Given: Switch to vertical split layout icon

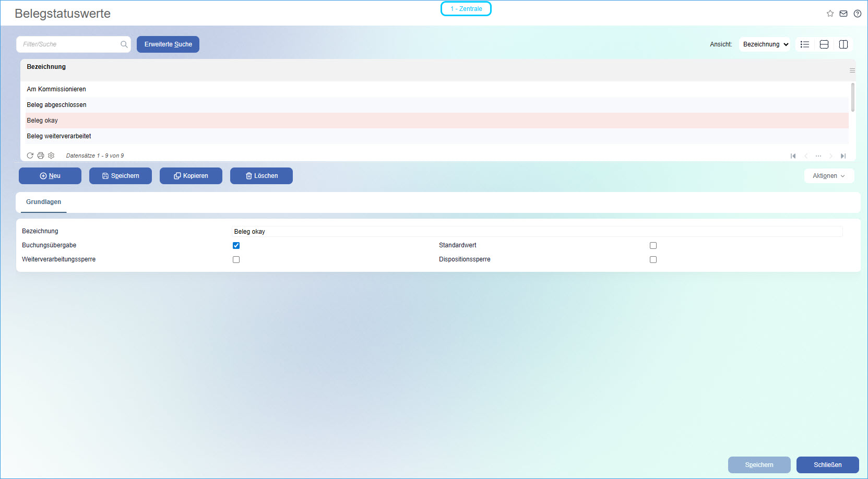Looking at the screenshot, I should pyautogui.click(x=843, y=44).
